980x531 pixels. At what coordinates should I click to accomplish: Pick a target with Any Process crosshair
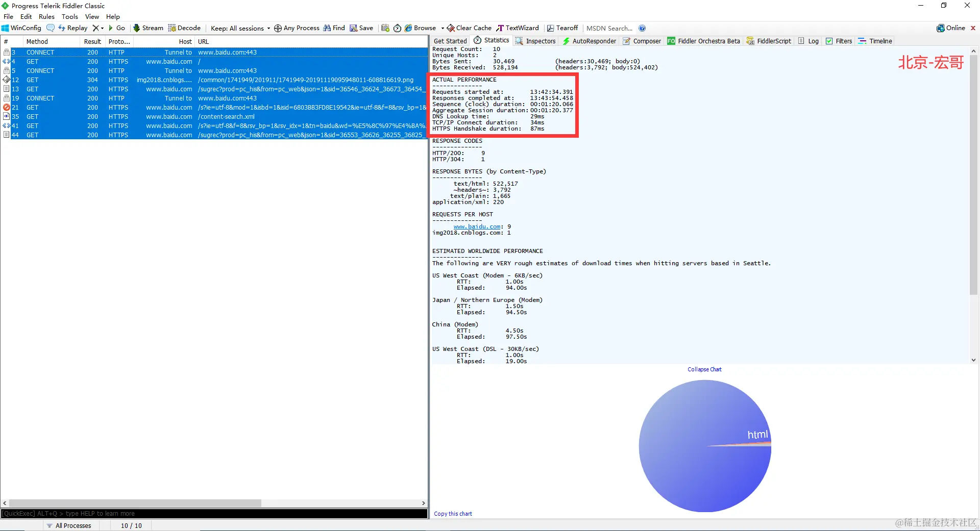[x=297, y=28]
